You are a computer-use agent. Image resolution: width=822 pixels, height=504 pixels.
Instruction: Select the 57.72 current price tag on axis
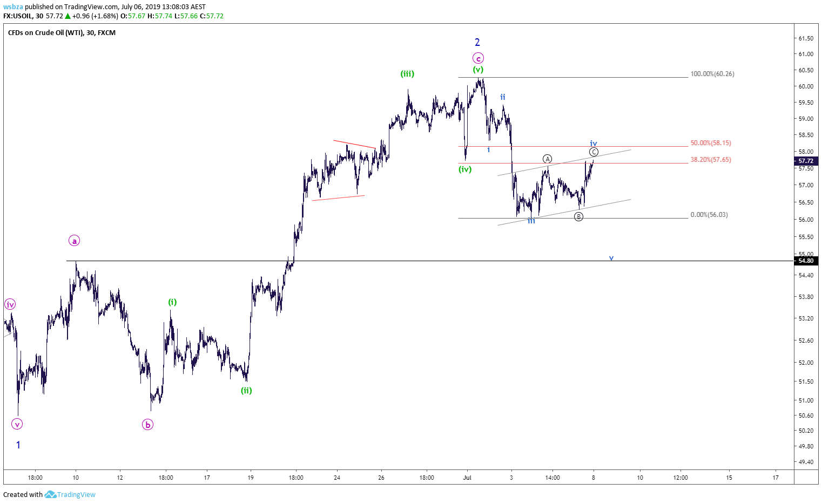806,161
